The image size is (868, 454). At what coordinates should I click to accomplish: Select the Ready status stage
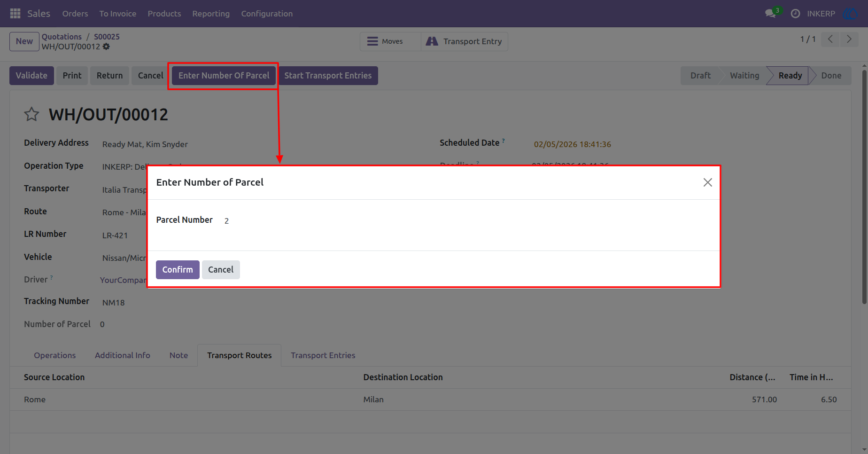click(790, 76)
